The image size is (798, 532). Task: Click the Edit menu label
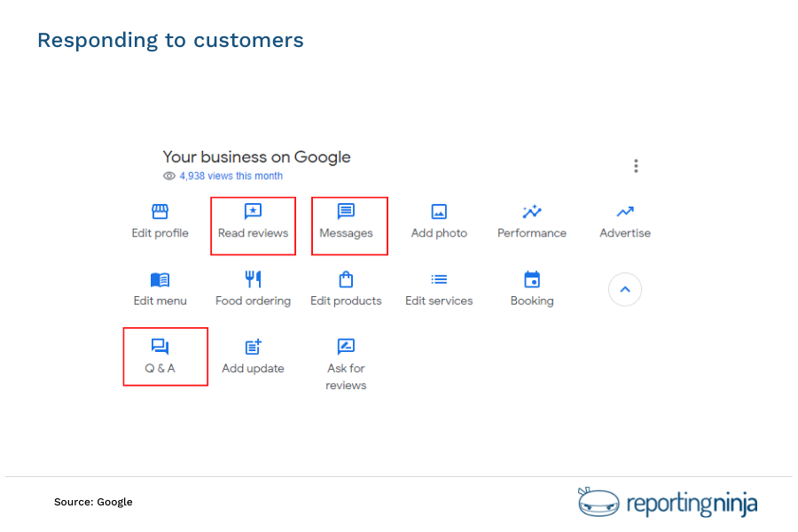[160, 301]
